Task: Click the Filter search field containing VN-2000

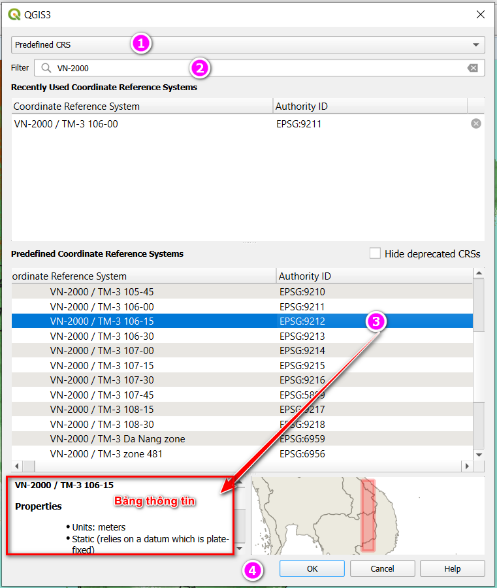Action: (x=259, y=68)
